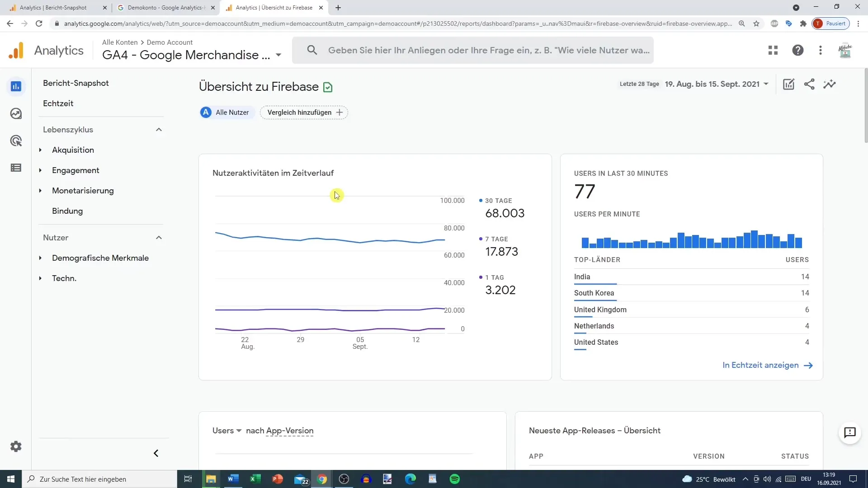
Task: Select the Echtzeit menu item
Action: [x=58, y=103]
